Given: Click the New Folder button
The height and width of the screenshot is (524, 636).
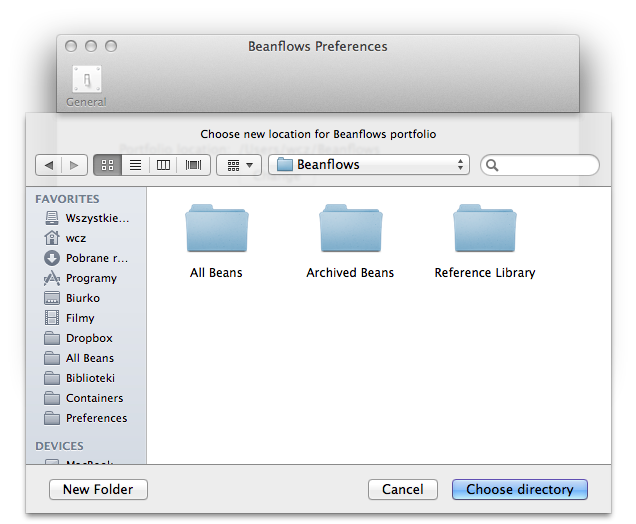Looking at the screenshot, I should 98,490.
